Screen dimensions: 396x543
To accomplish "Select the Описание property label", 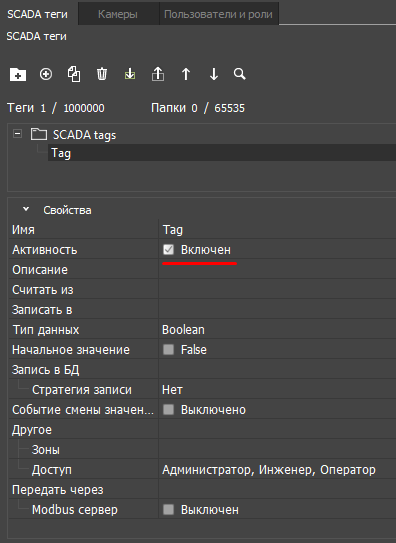I will click(40, 270).
